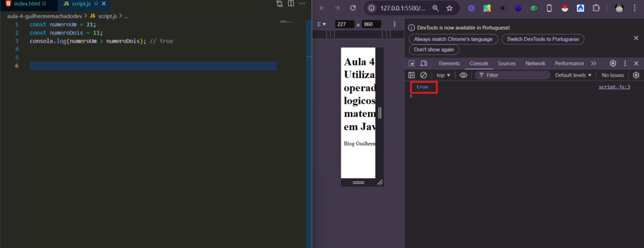Open VS Code editor more actions menu
Screen dimensions: 644x248
click(302, 4)
